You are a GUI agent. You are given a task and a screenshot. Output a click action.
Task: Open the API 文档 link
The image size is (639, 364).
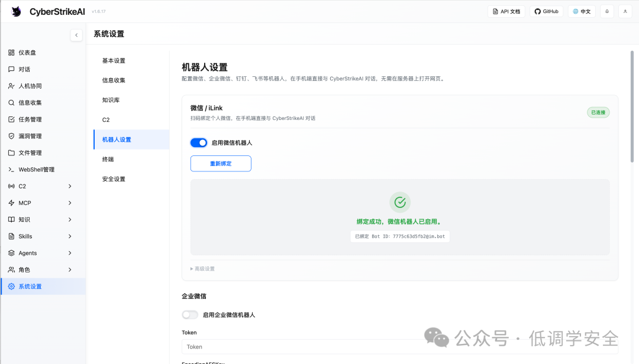pos(506,11)
